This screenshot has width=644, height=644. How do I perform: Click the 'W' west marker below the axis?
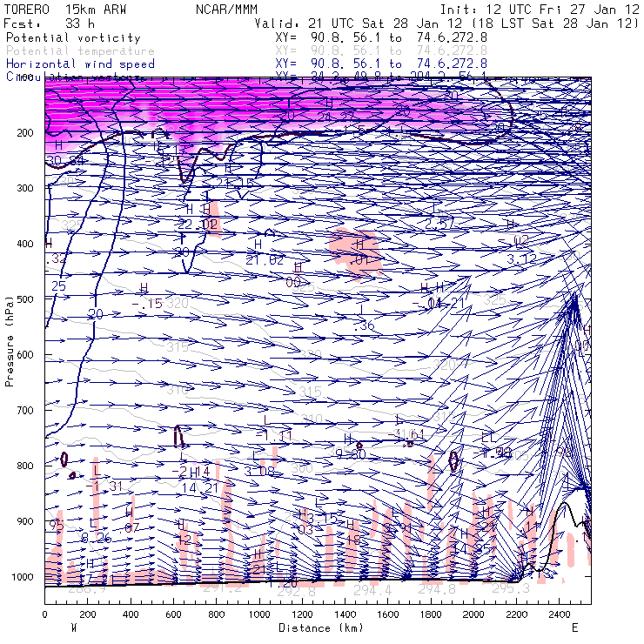tap(74, 628)
